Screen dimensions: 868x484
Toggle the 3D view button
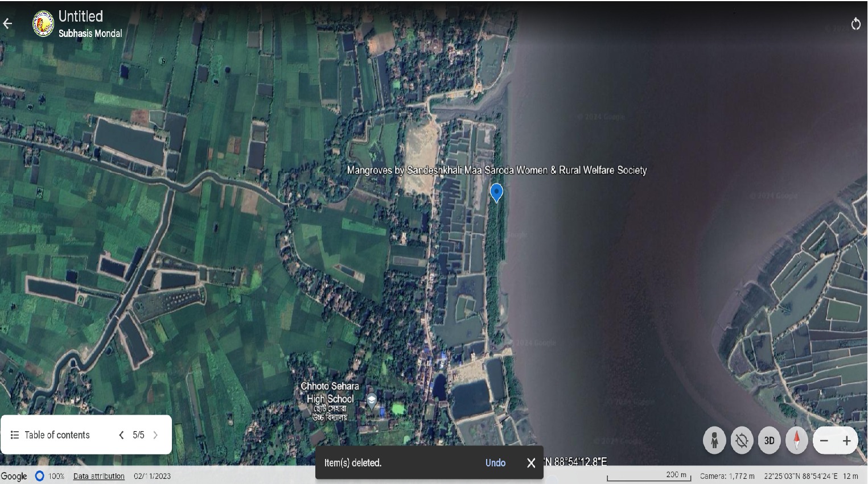tap(769, 441)
